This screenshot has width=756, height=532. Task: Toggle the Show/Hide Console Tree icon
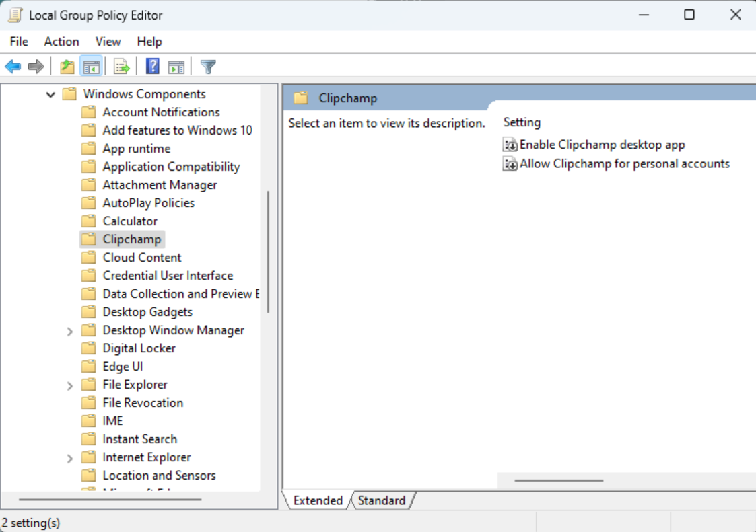coord(91,66)
